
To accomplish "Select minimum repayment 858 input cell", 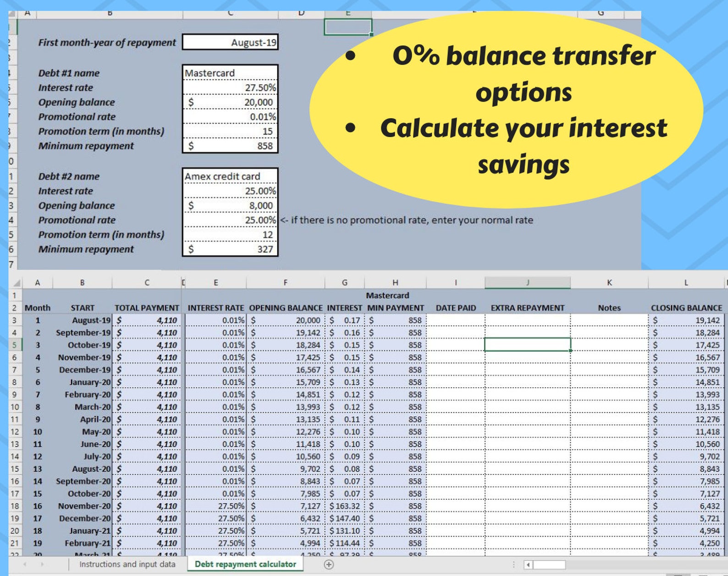I will point(230,146).
